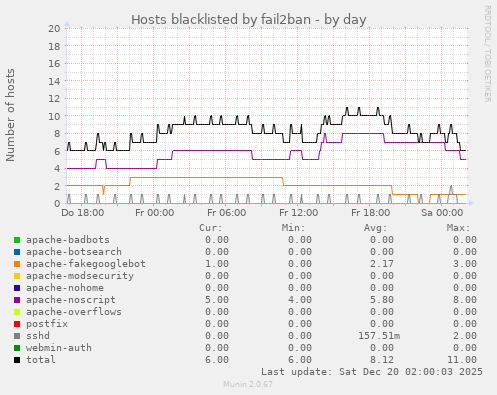
Task: Click the Avg: column header
Action: pos(376,228)
